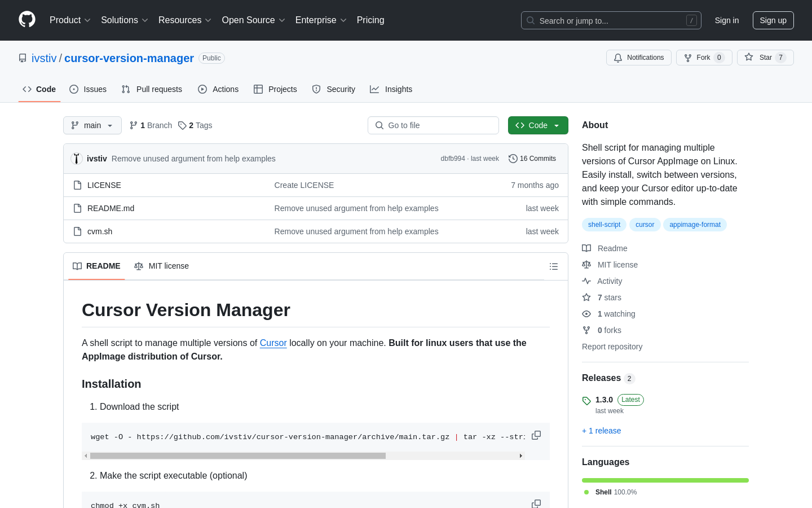Click the Sign up button
812x508 pixels.
tap(773, 20)
